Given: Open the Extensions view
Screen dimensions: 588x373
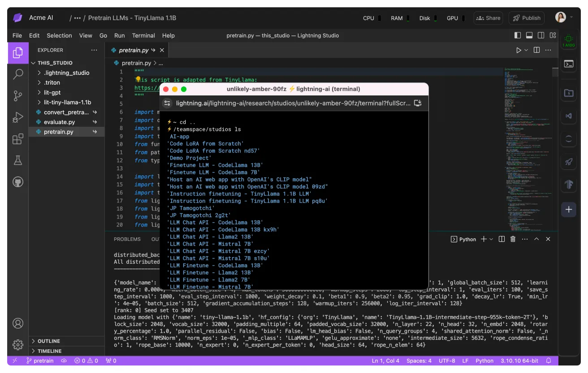Looking at the screenshot, I should coord(18,139).
